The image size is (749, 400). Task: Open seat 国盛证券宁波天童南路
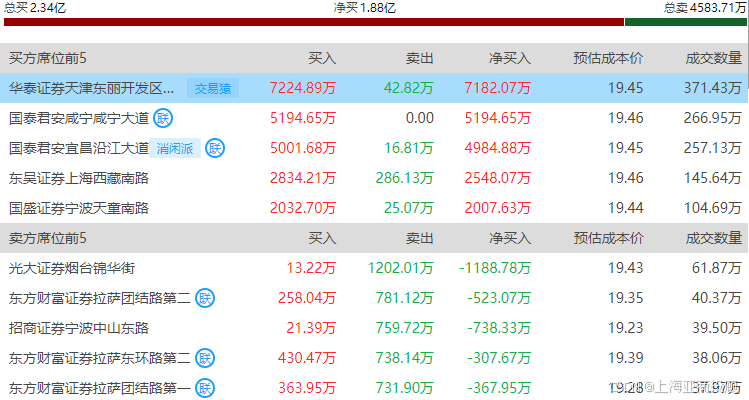pos(79,208)
